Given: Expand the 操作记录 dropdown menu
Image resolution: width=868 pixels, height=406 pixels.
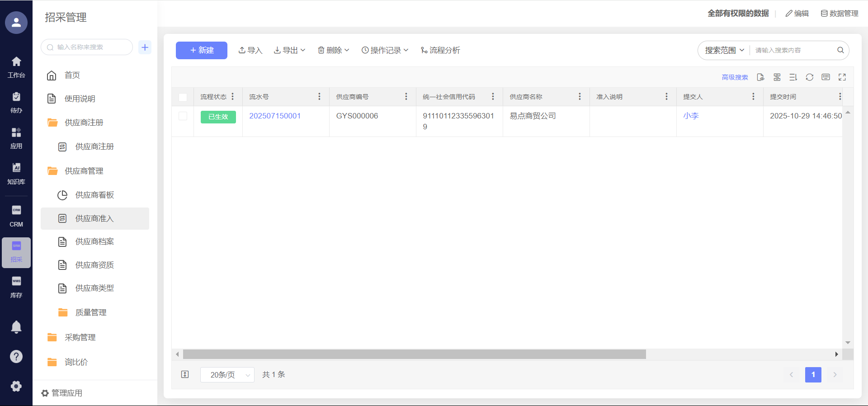Looking at the screenshot, I should point(385,50).
